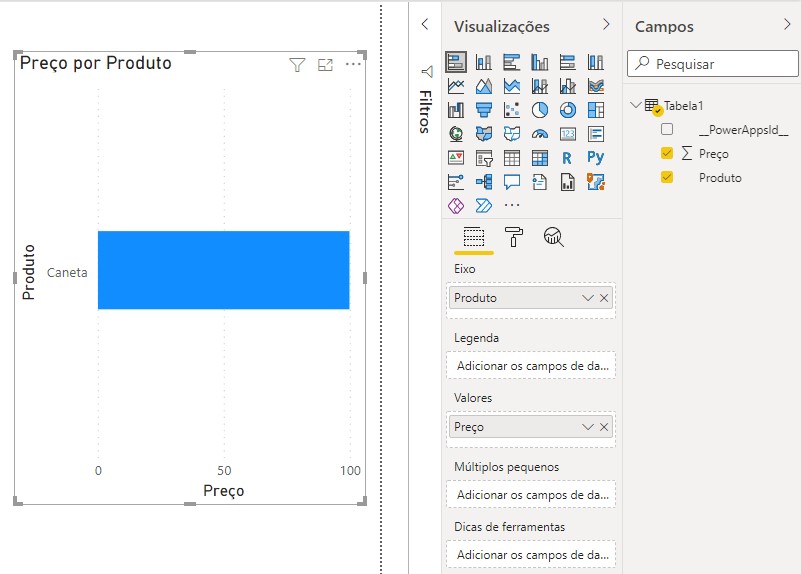The height and width of the screenshot is (574, 801).
Task: Select the scatter chart visual
Action: coord(512,110)
